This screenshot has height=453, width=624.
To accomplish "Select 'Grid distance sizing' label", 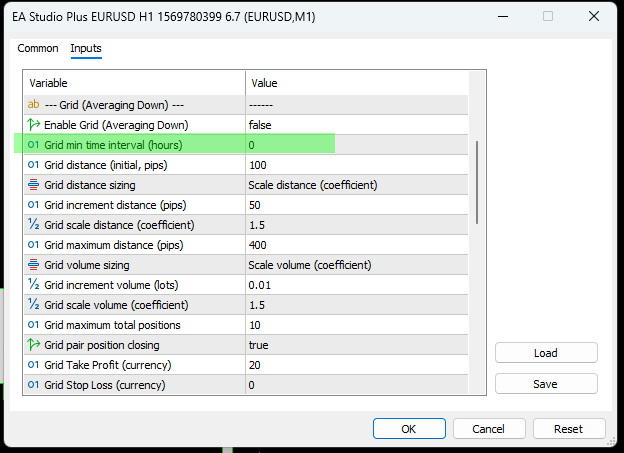I will 90,185.
